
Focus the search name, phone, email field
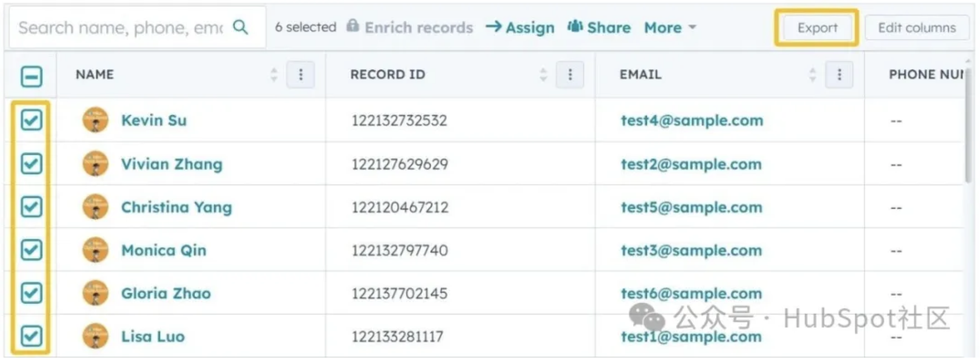pyautogui.click(x=120, y=28)
